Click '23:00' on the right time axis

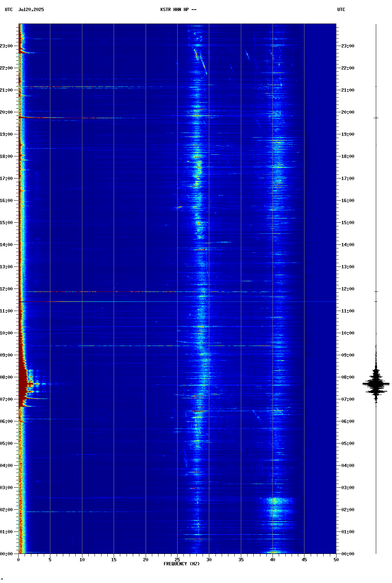(x=348, y=46)
